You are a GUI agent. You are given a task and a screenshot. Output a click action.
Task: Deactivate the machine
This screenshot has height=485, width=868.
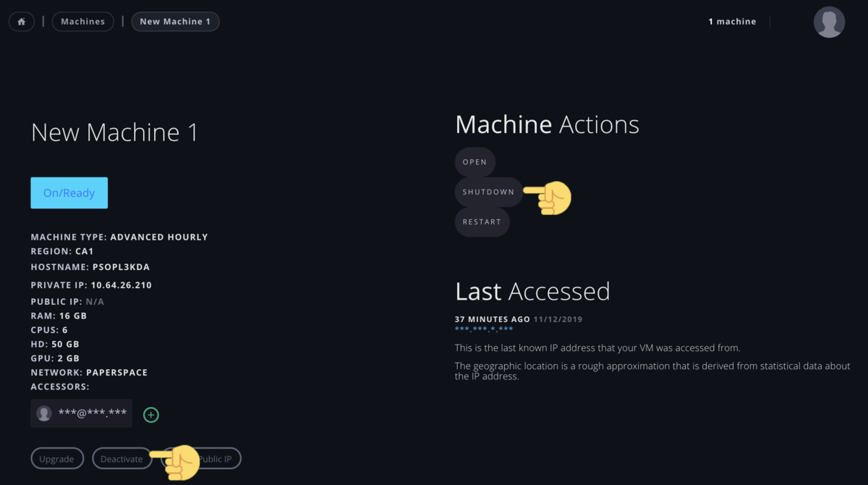(122, 459)
